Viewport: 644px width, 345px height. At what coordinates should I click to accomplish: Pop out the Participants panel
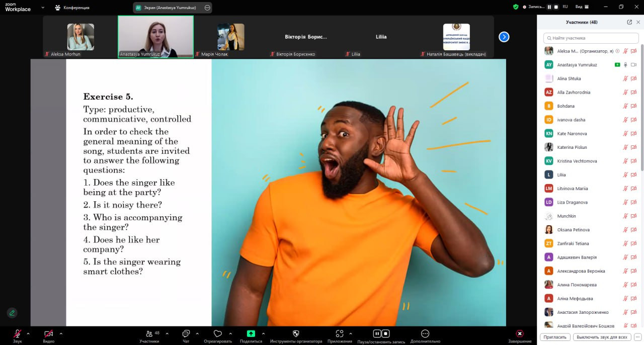[x=629, y=22]
